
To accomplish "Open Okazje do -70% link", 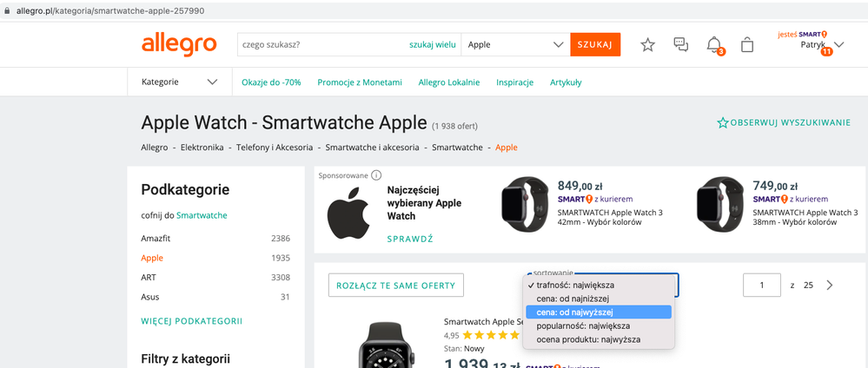I will (x=271, y=82).
